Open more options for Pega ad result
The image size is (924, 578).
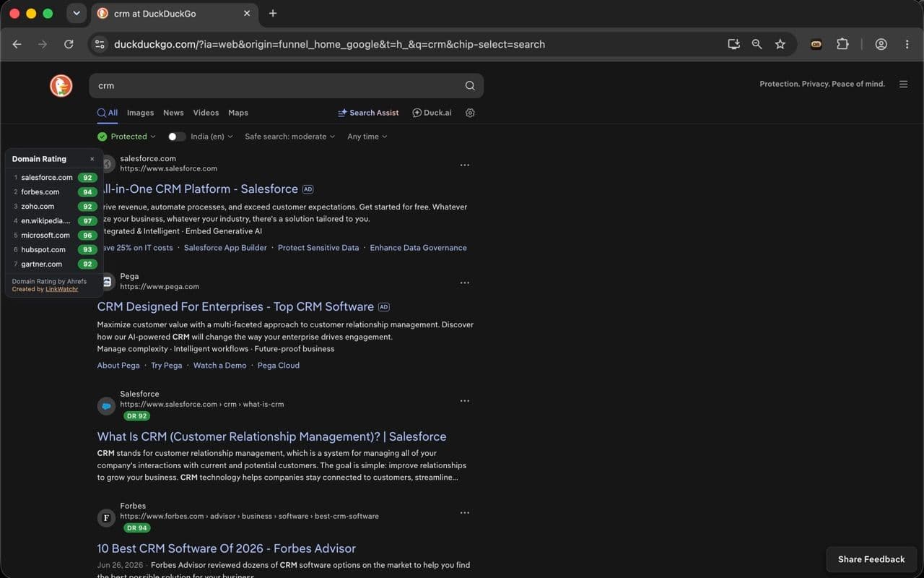click(x=464, y=282)
